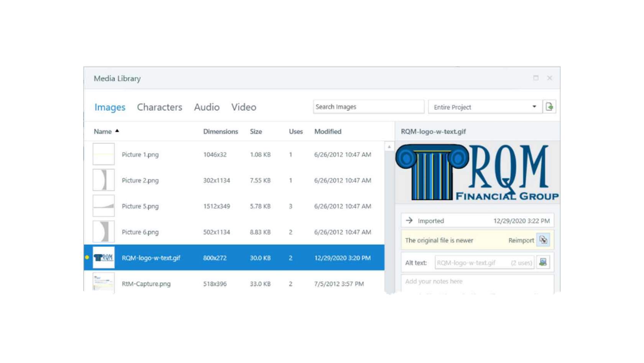Screen dimensions: 644x363
Task: Click the 502x1134 dimensions cell
Action: pyautogui.click(x=217, y=232)
